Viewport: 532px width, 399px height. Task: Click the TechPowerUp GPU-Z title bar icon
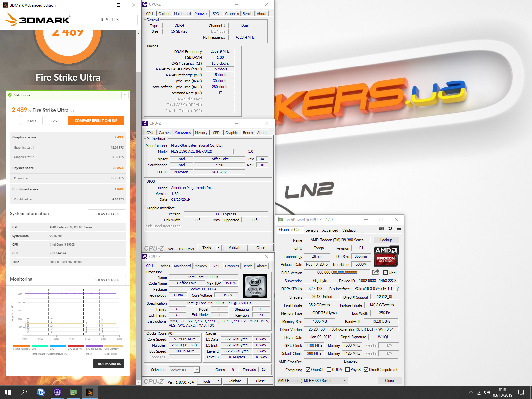point(280,220)
